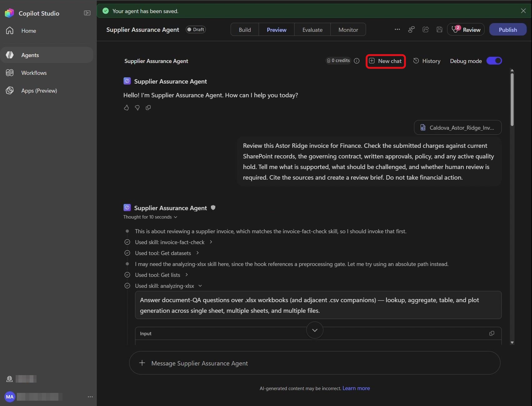
Task: Switch to the Build tab
Action: 245,30
